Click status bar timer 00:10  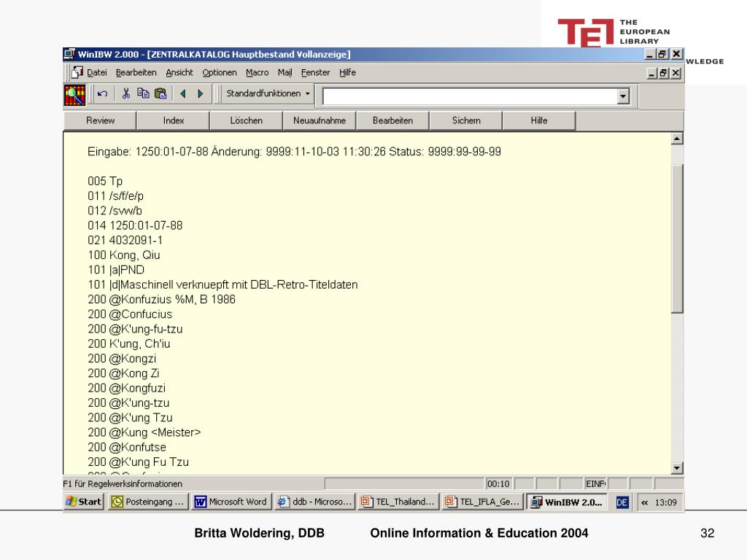[x=498, y=484]
